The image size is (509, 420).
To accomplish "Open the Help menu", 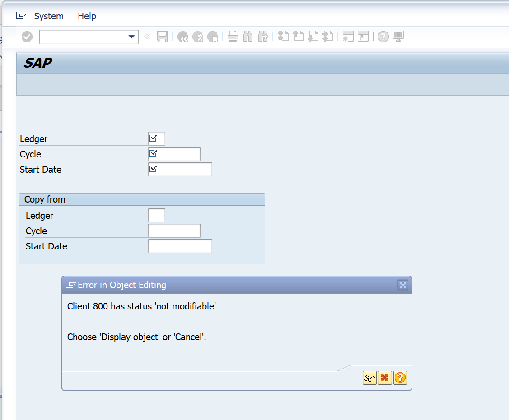I will (x=87, y=16).
